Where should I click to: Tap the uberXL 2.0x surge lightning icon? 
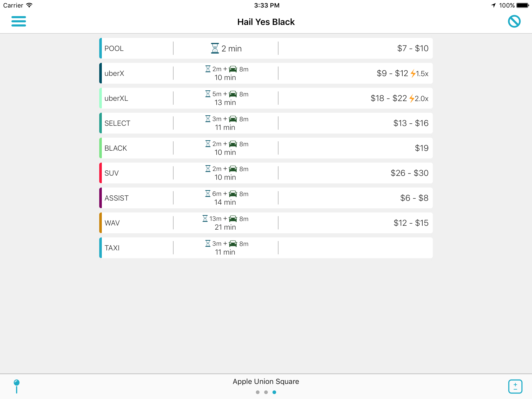click(412, 98)
